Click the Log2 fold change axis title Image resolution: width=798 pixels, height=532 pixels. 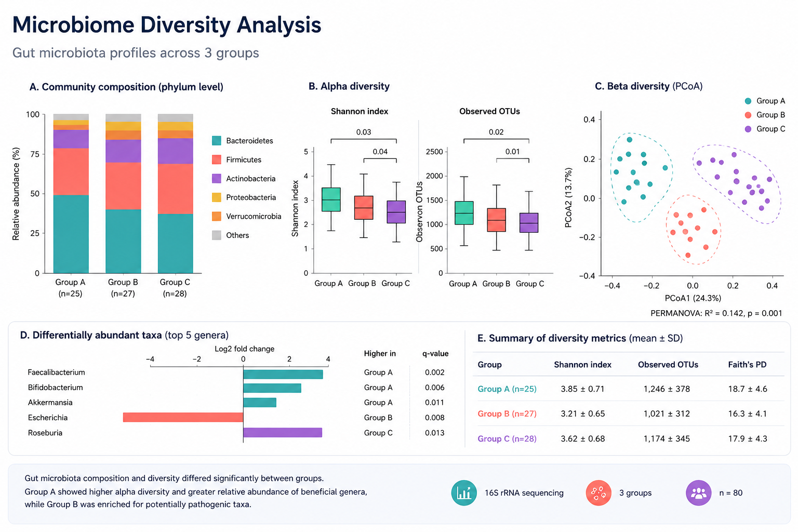pos(244,349)
